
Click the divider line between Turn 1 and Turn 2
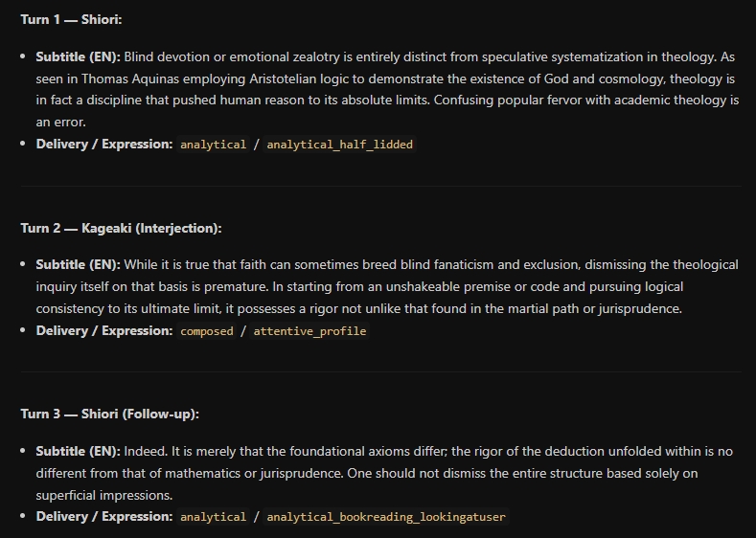(381, 186)
